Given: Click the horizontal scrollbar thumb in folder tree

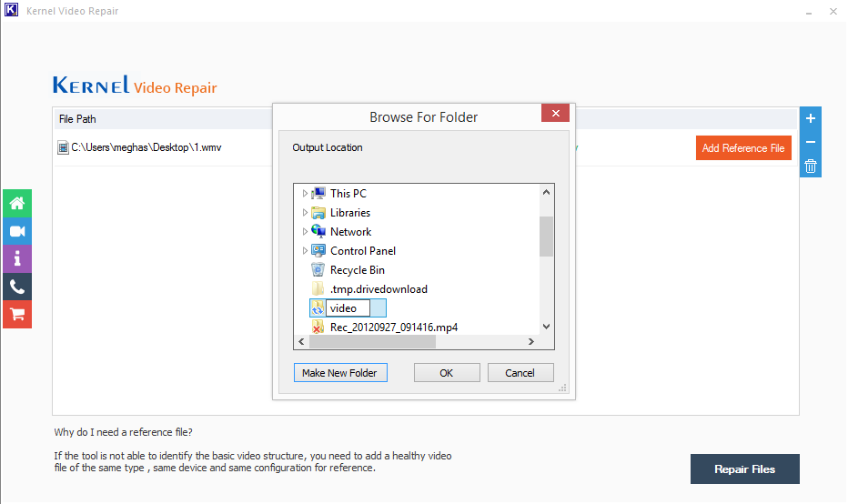Looking at the screenshot, I should coord(372,342).
